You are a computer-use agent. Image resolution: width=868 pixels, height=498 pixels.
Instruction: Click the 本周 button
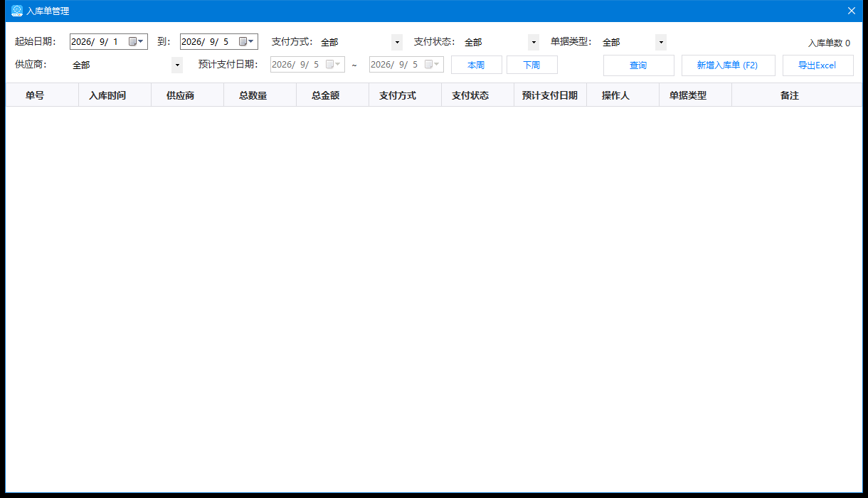pos(477,65)
